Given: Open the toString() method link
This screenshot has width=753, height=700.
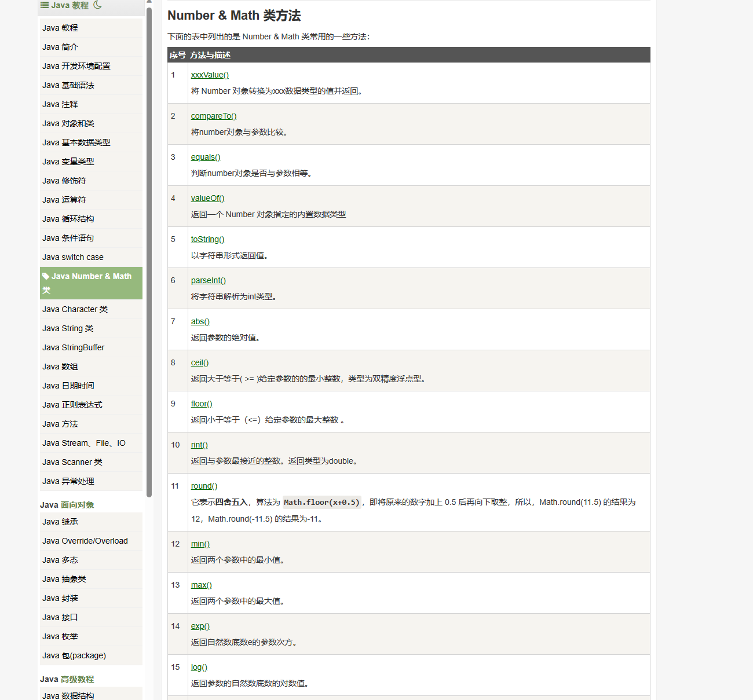Looking at the screenshot, I should coord(208,239).
